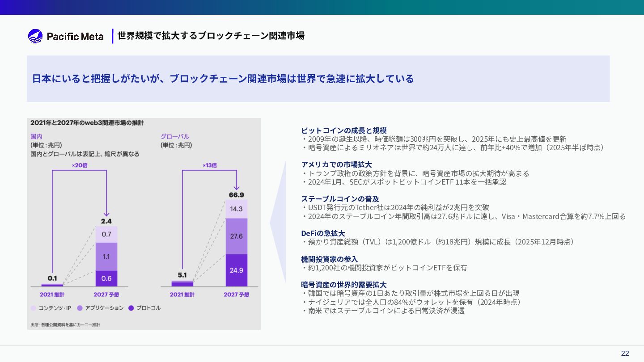
Task: Click the bullet about トランプ政権の政策方針
Action: coord(415,173)
